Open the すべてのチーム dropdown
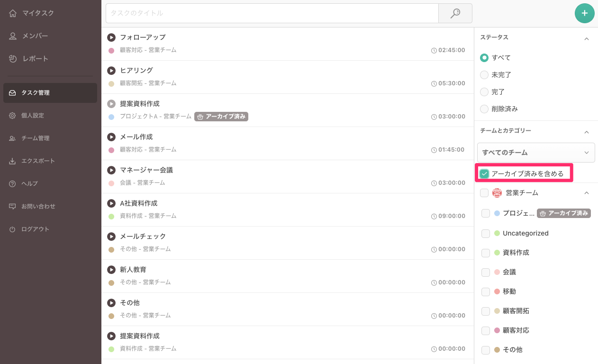The image size is (598, 364). tap(536, 153)
